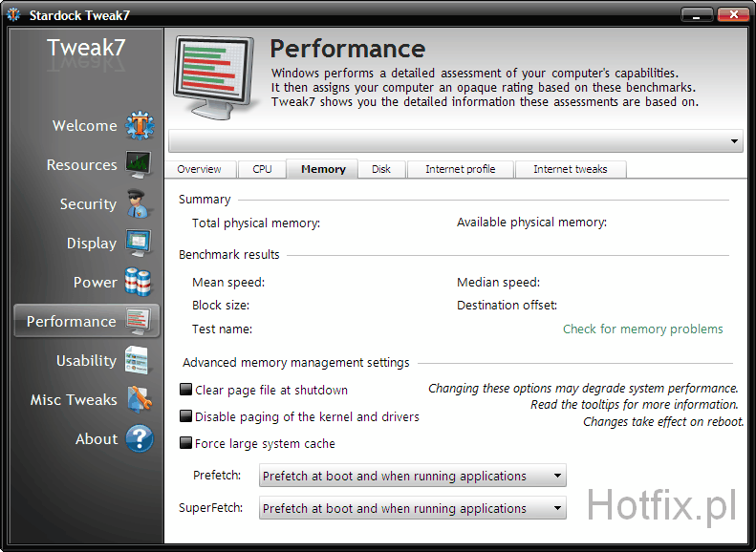Open the Internet tweaks tab

tap(571, 169)
